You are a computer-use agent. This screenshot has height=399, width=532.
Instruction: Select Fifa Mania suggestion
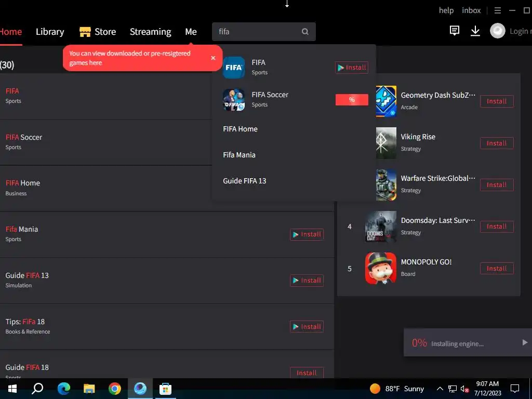tap(239, 155)
